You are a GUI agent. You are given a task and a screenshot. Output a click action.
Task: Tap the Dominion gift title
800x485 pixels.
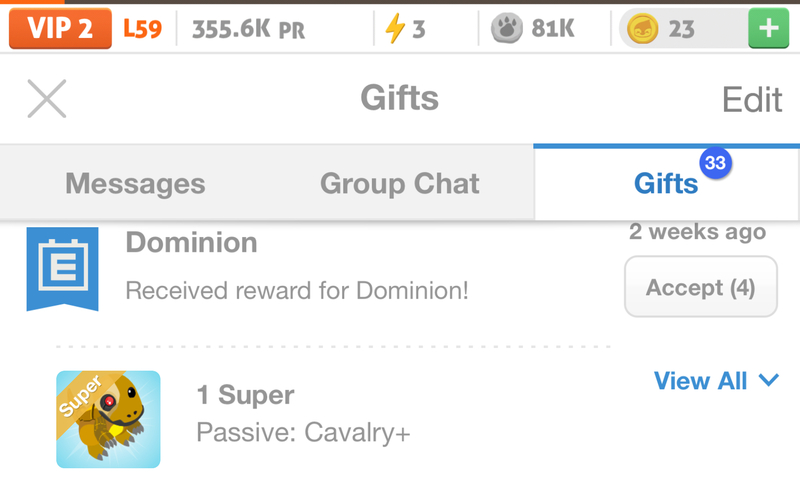191,242
